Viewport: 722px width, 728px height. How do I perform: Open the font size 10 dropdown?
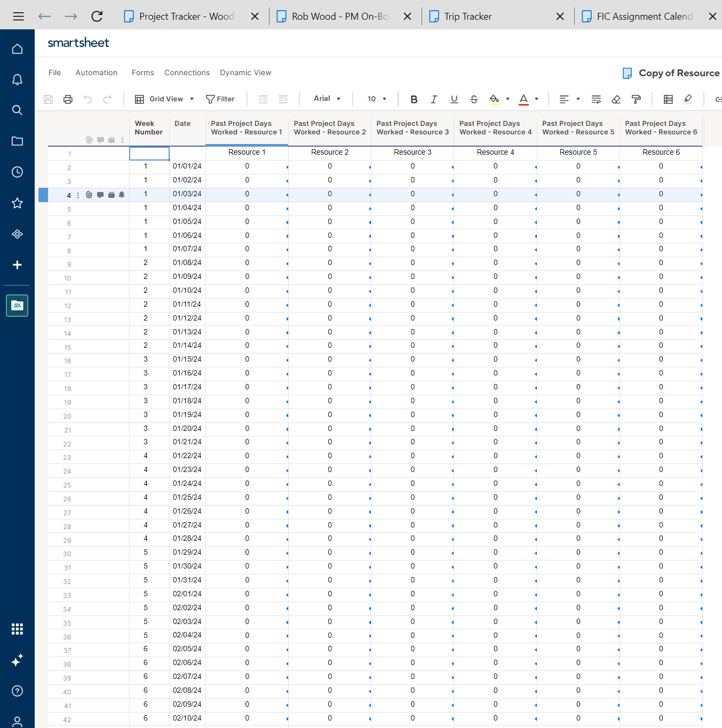coord(377,99)
